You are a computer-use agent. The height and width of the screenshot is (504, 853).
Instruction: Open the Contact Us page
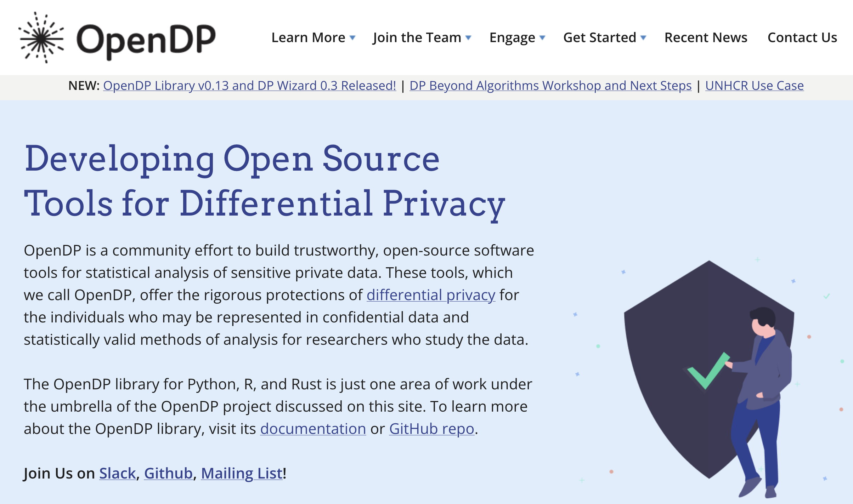click(802, 38)
